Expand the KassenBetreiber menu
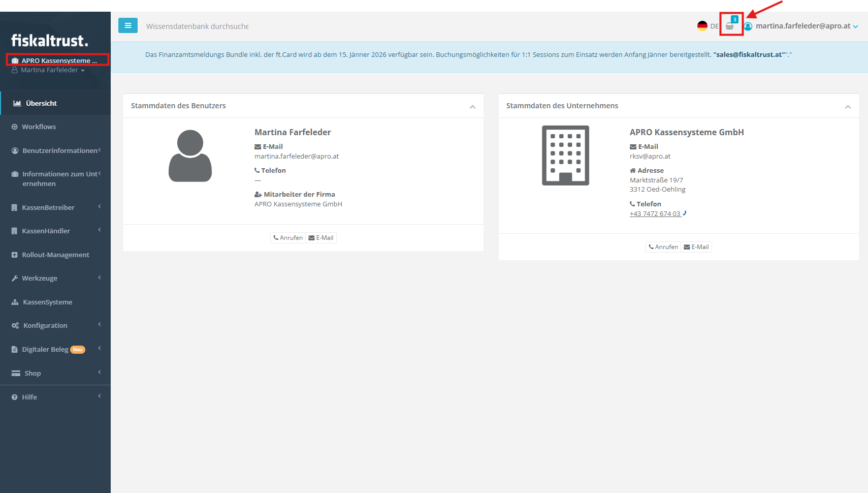Screen dimensions: 868x493 [x=48, y=207]
